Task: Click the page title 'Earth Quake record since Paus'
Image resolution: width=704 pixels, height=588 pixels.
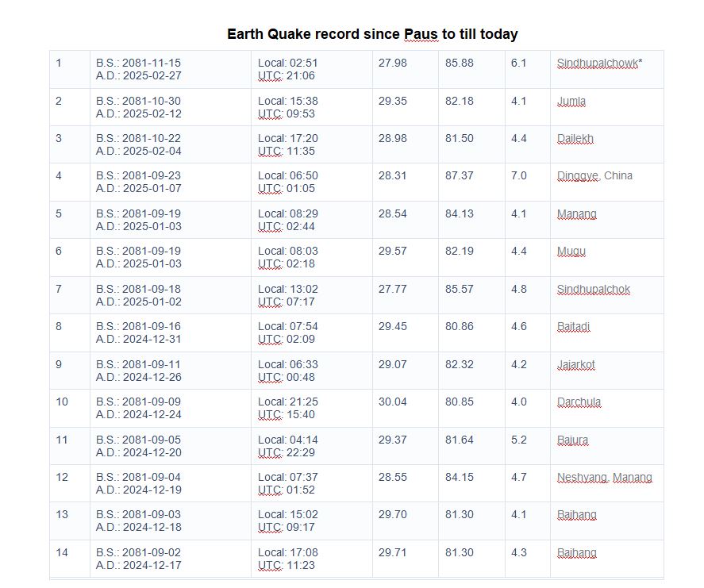Action: pyautogui.click(x=372, y=34)
